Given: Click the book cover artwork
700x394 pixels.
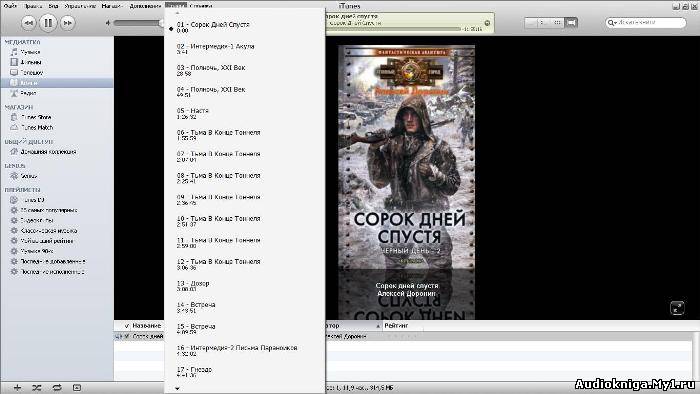Looking at the screenshot, I should [407, 182].
